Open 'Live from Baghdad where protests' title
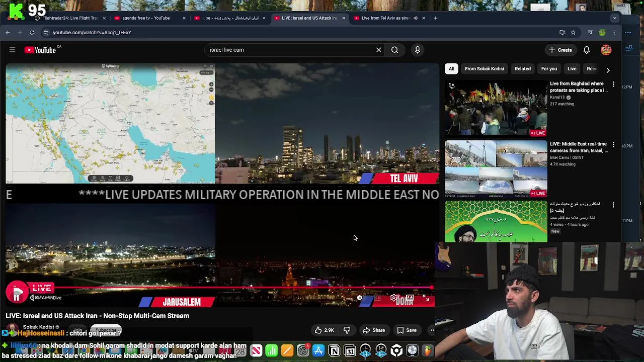This screenshot has width=644, height=362. pyautogui.click(x=579, y=87)
